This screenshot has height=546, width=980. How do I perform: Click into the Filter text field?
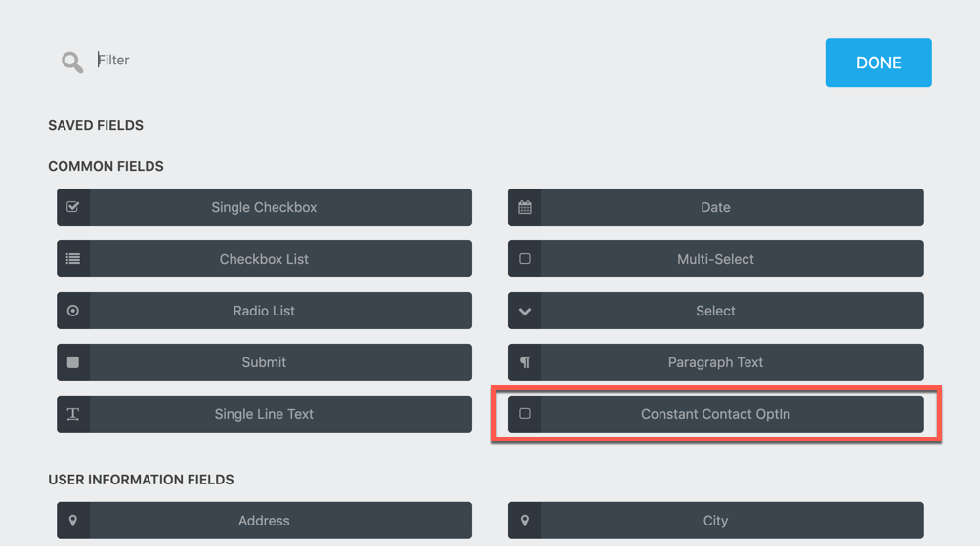pos(293,61)
